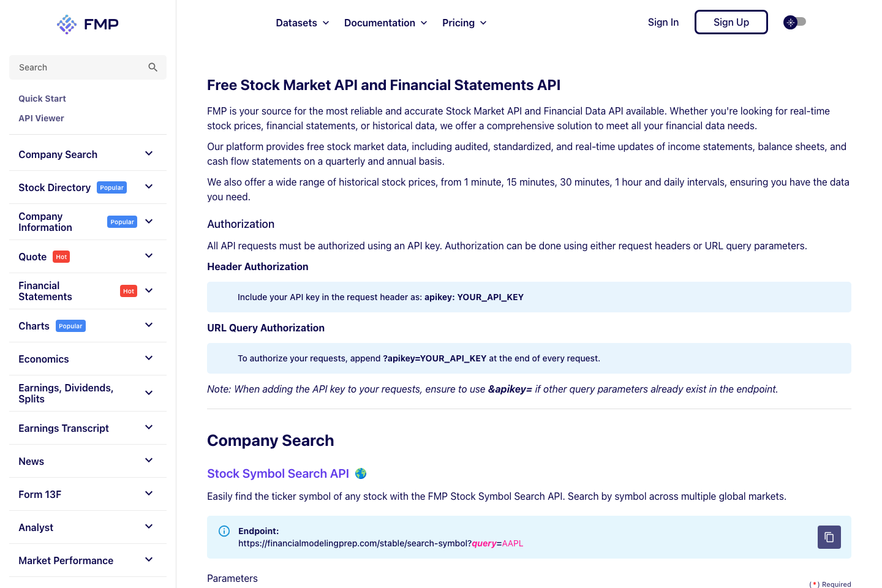Toggle the dark mode switch
Viewport: 882px width, 588px height.
pos(798,22)
